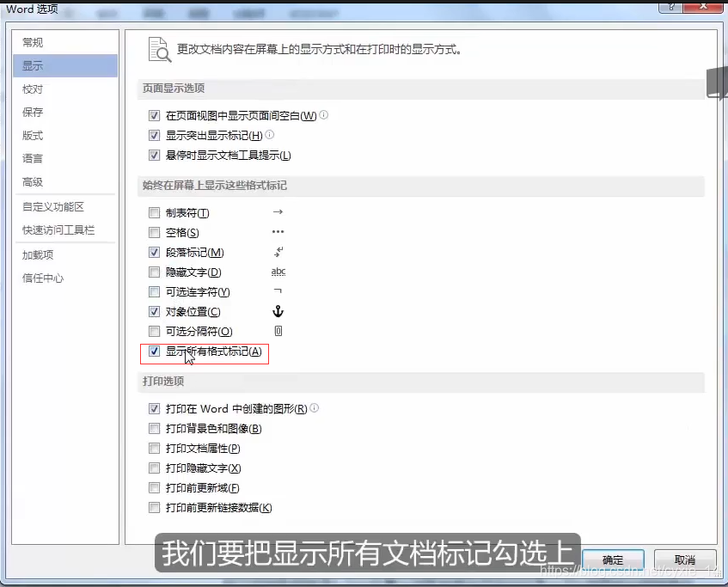The width and height of the screenshot is (728, 587).
Task: Uncheck 对象位置 checkbox
Action: click(x=154, y=312)
